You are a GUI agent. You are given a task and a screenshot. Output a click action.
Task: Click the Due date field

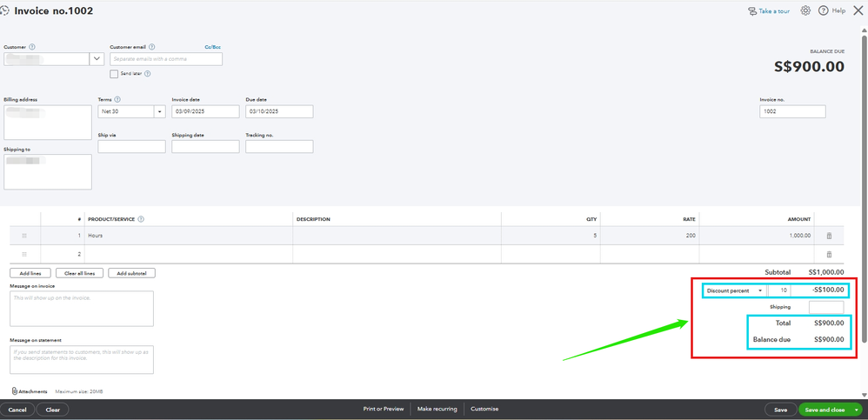(279, 111)
